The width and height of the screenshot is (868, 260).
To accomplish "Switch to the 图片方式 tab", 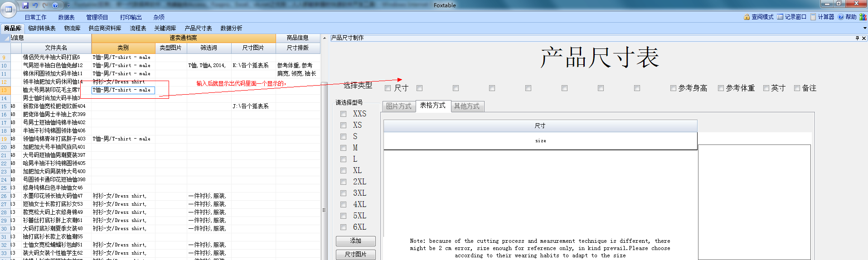I will coord(399,106).
